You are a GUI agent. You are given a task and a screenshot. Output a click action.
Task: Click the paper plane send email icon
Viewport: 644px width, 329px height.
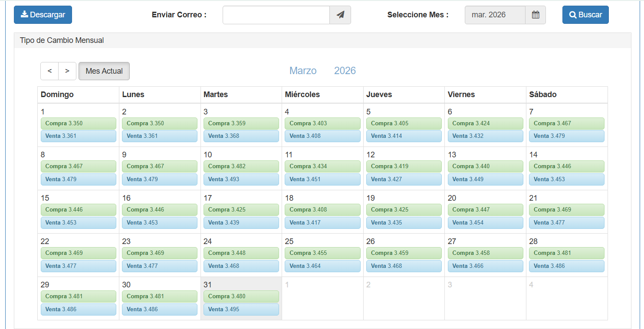coord(340,15)
